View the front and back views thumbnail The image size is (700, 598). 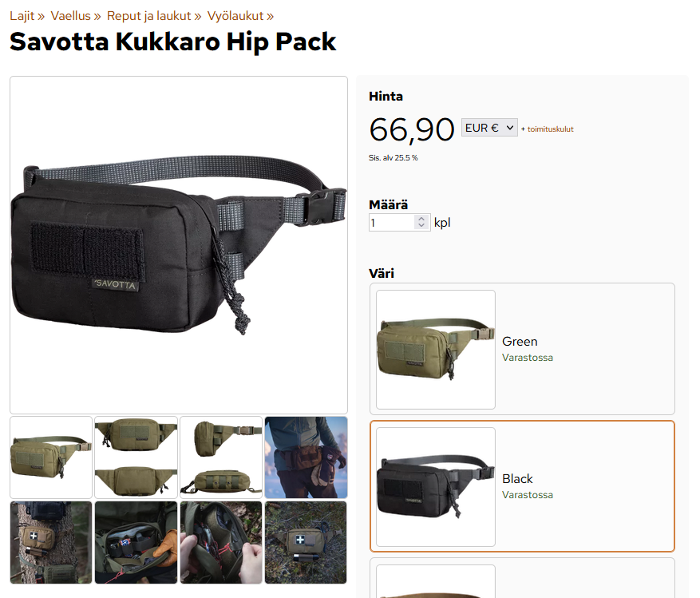click(x=136, y=457)
